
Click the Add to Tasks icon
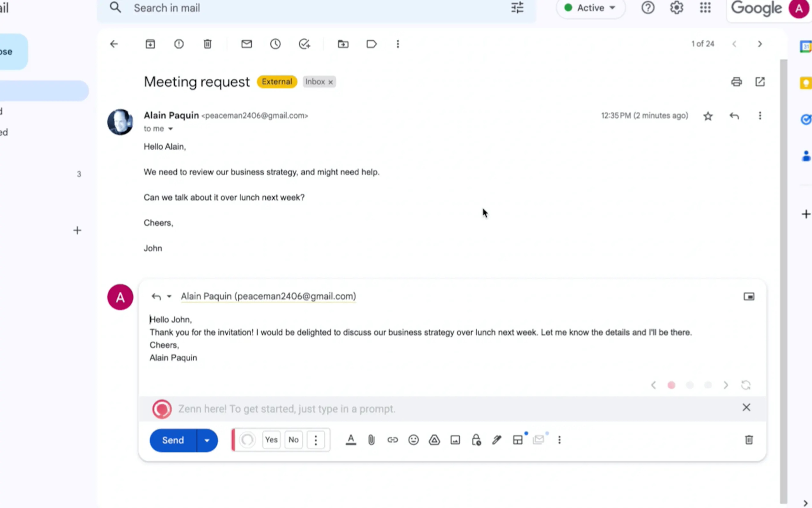click(304, 44)
